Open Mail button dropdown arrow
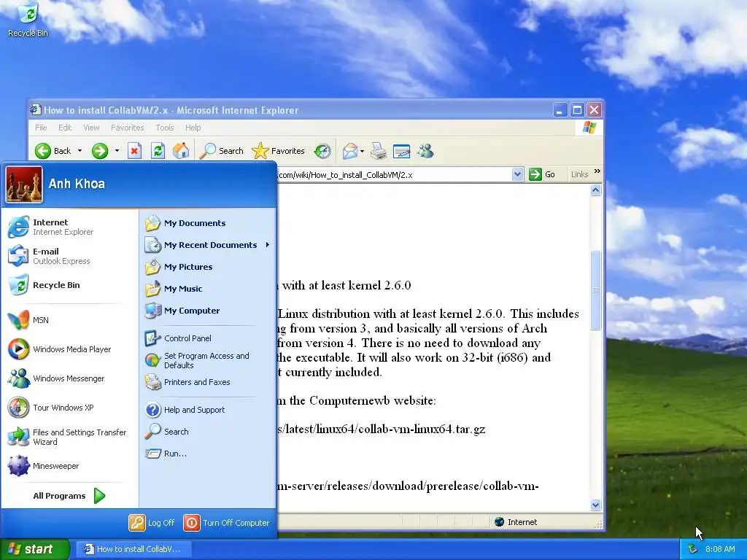 362,151
